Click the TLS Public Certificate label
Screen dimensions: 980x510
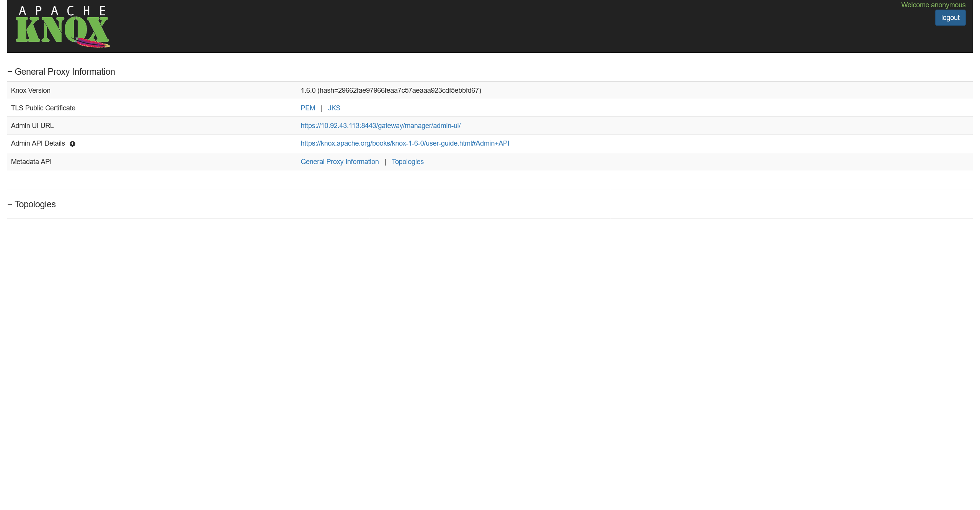pos(43,108)
